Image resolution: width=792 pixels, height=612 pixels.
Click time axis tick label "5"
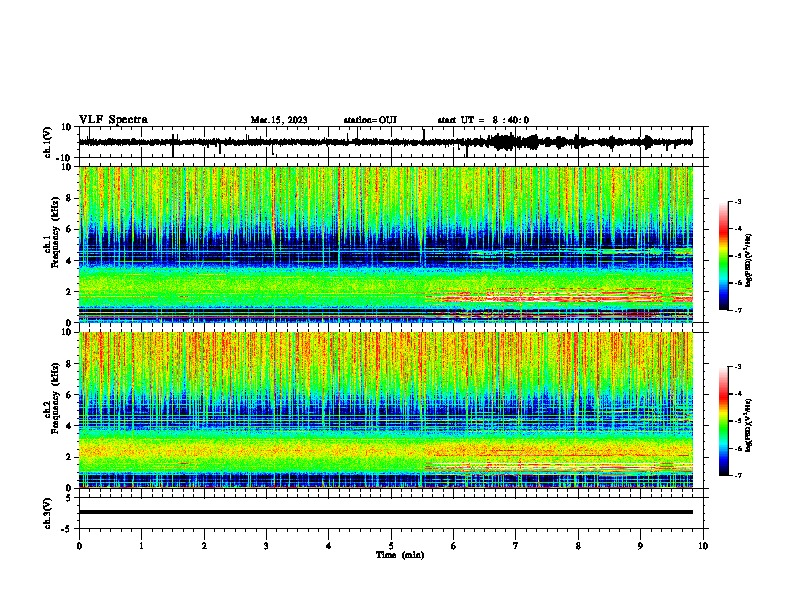391,546
